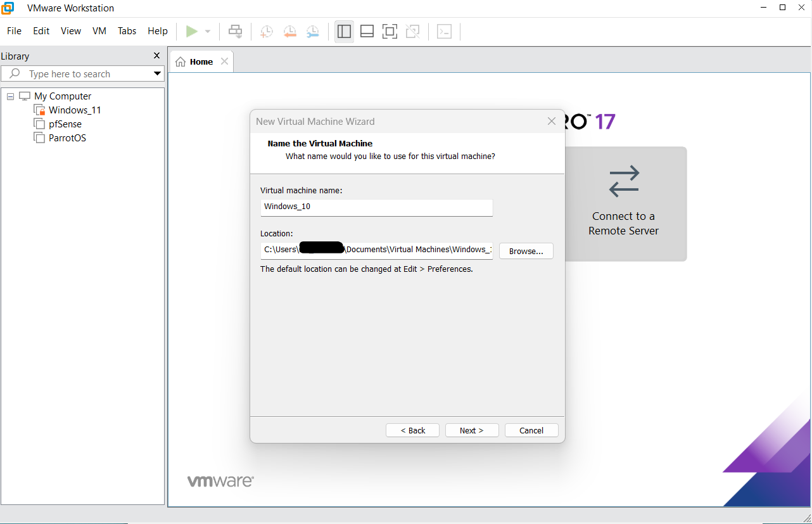Screen dimensions: 812x524
Task: Click the Unity mode toolbar icon
Action: point(412,31)
